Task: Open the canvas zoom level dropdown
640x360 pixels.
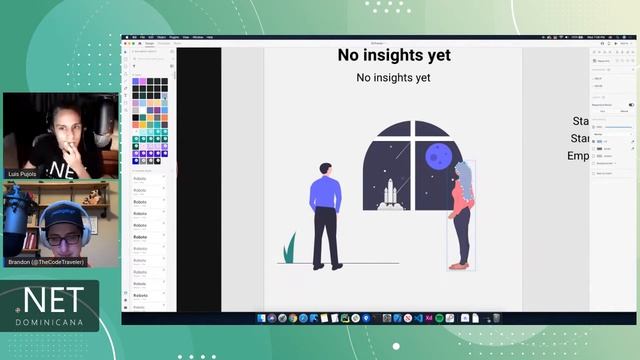Action: click(625, 43)
